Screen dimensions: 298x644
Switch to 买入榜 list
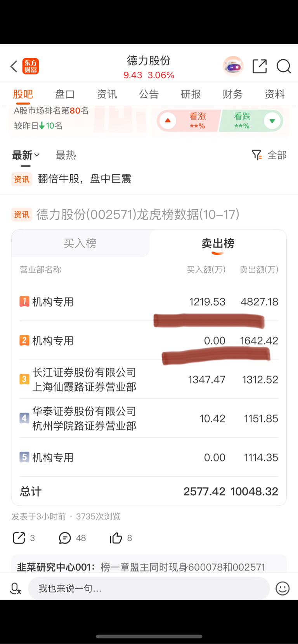[80, 243]
